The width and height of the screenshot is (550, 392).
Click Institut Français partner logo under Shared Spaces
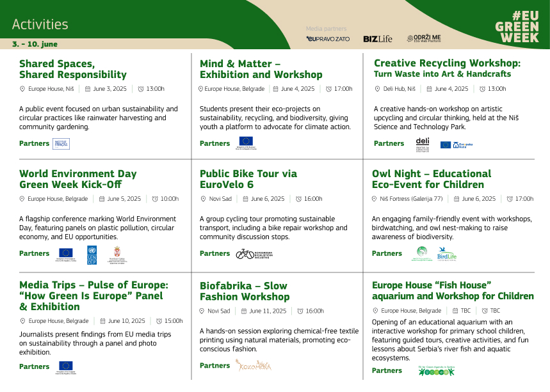61,144
